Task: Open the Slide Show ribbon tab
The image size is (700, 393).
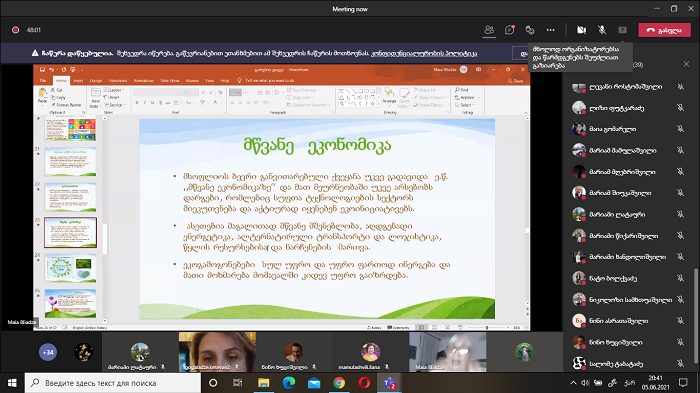Action: click(170, 81)
